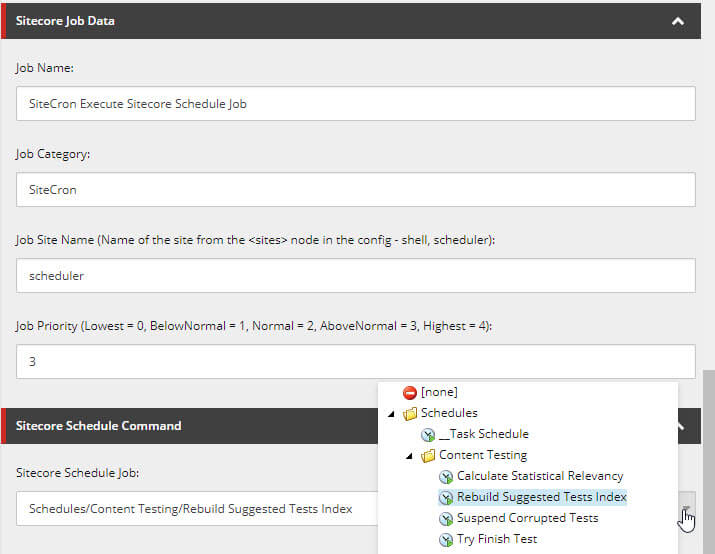715x554 pixels.
Task: Click the Schedules folder icon
Action: pyautogui.click(x=410, y=414)
